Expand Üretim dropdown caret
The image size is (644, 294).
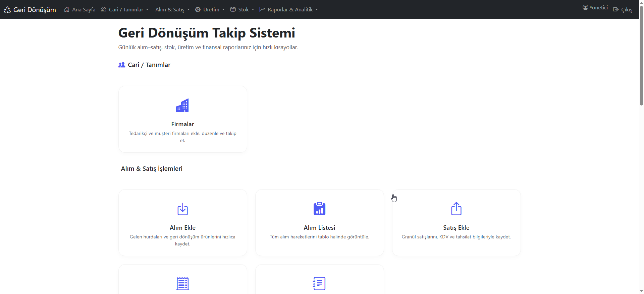click(x=223, y=10)
